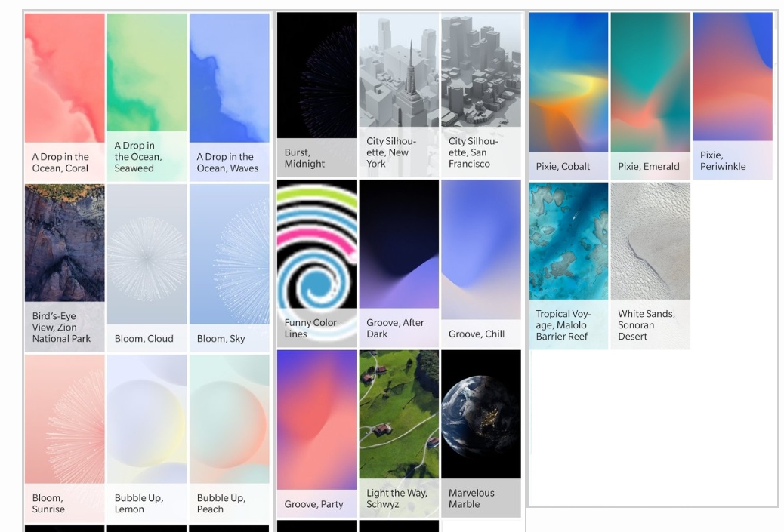This screenshot has height=532, width=784.
Task: Choose A Drop in the Ocean, Seaweed wallpaper
Action: (147, 97)
